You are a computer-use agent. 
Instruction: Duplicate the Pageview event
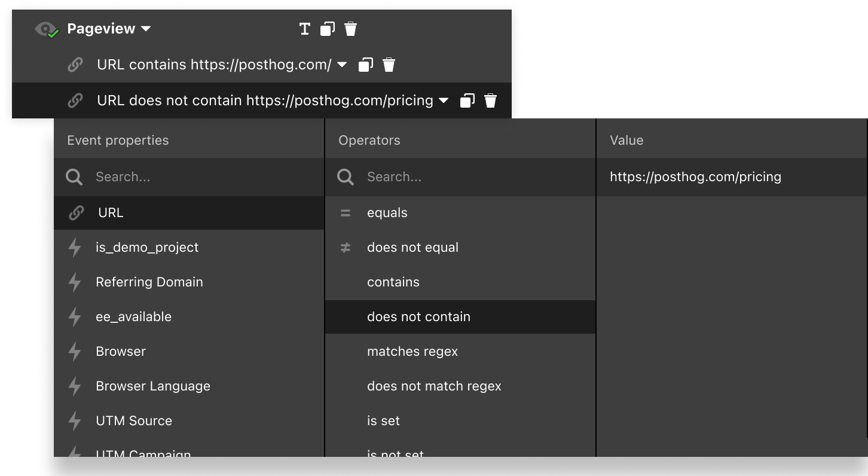[328, 29]
